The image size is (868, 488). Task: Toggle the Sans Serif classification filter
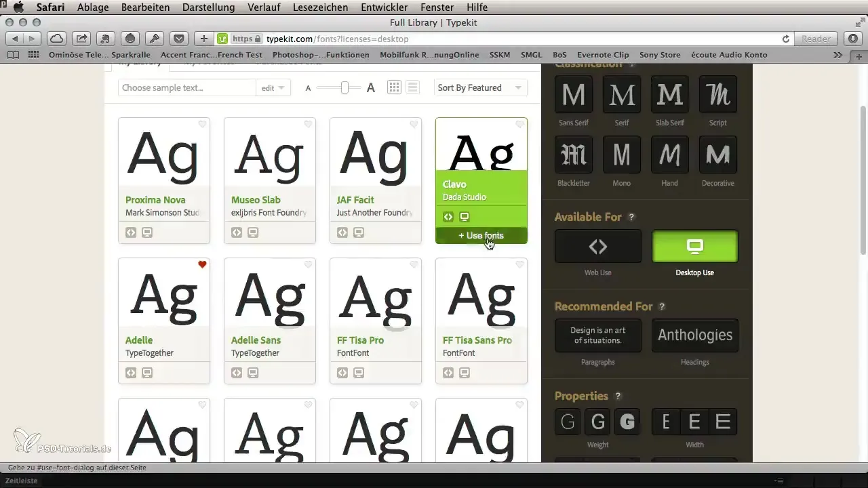[x=574, y=94]
